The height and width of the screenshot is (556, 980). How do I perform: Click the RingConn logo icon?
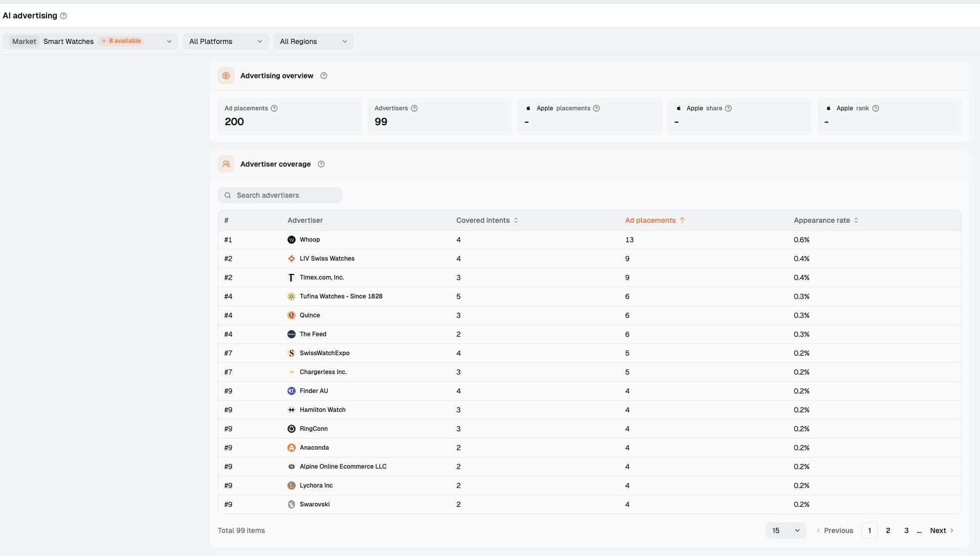292,429
